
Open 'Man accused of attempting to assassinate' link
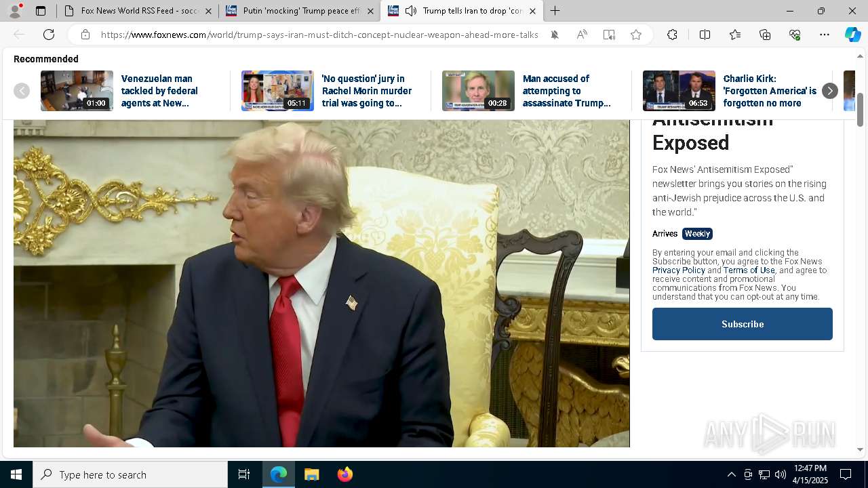pyautogui.click(x=567, y=91)
